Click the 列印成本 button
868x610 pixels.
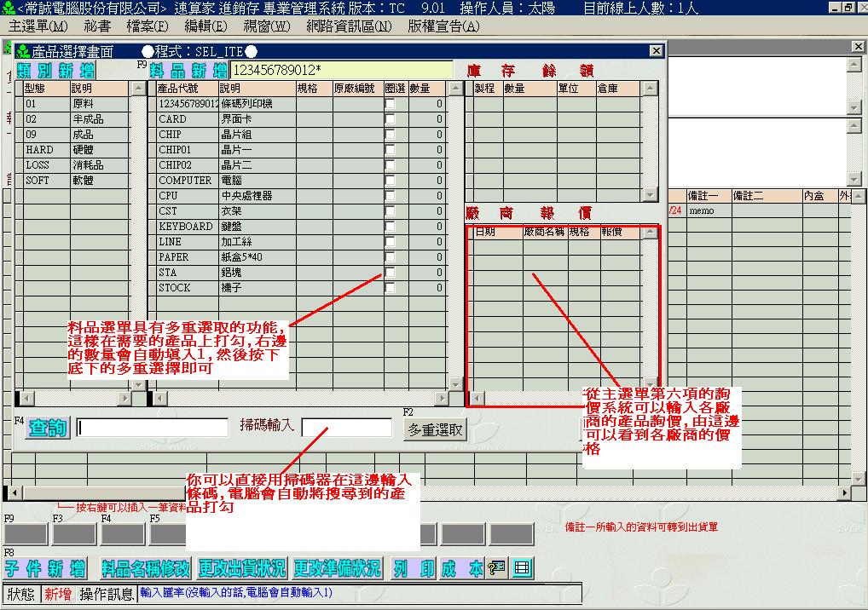click(438, 569)
